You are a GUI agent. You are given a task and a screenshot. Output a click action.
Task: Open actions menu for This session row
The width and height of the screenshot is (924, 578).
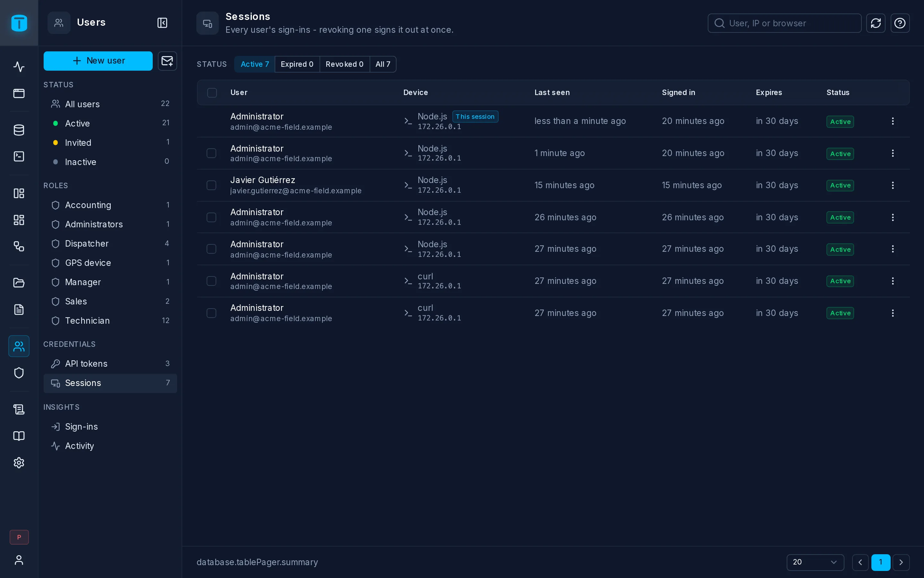tap(893, 121)
